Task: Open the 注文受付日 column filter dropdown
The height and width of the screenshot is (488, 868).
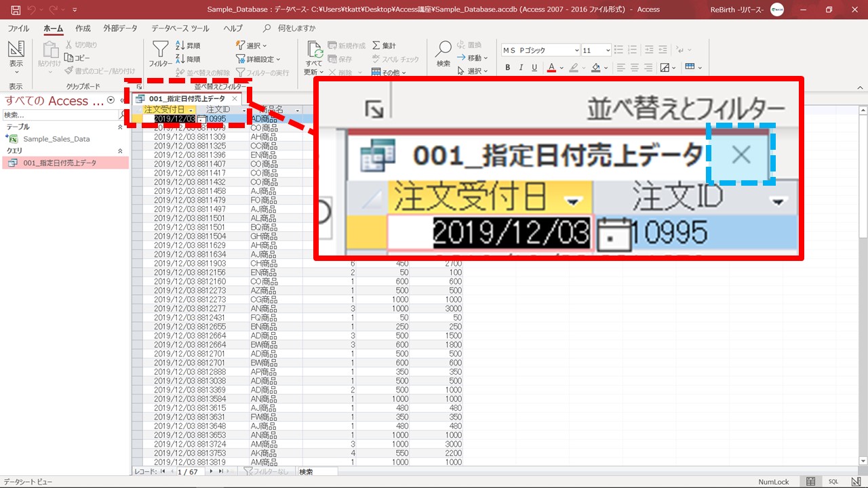Action: [x=192, y=110]
